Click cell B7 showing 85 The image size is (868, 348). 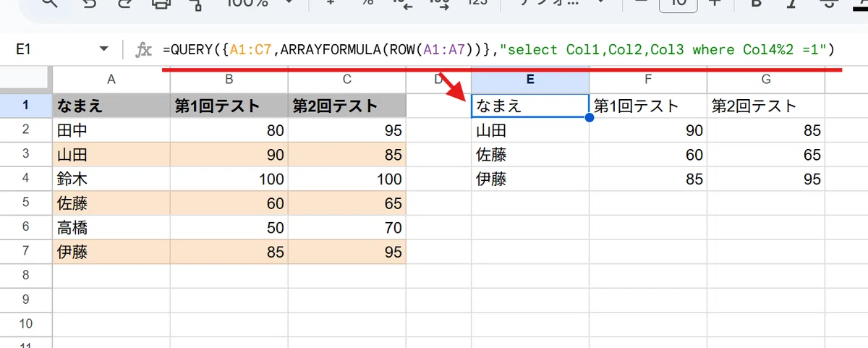[229, 251]
